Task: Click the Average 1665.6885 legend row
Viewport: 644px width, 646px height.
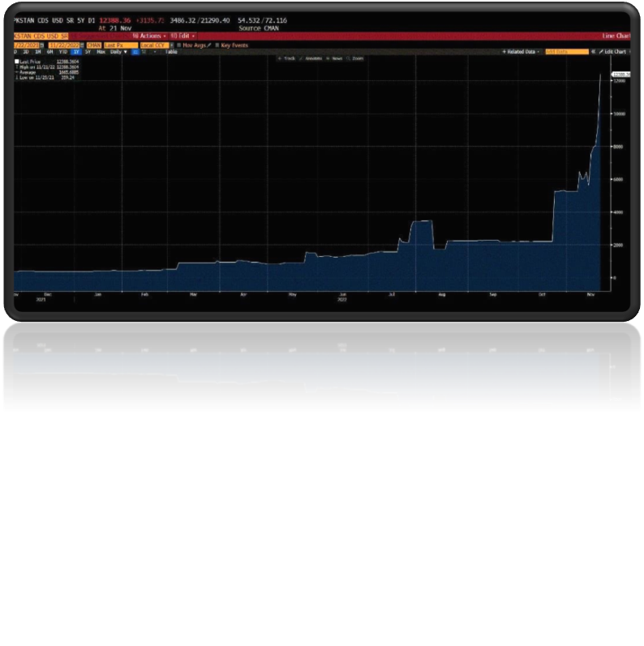Action: 46,72
